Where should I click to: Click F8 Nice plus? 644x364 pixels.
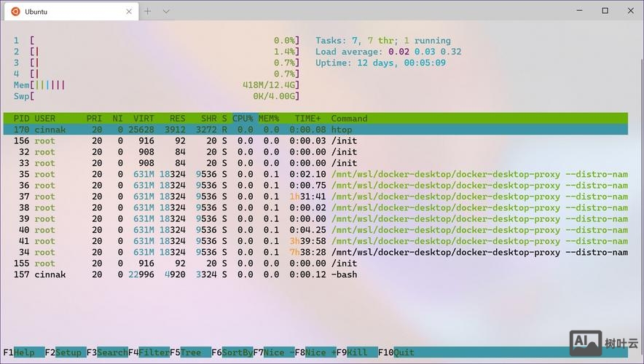315,352
